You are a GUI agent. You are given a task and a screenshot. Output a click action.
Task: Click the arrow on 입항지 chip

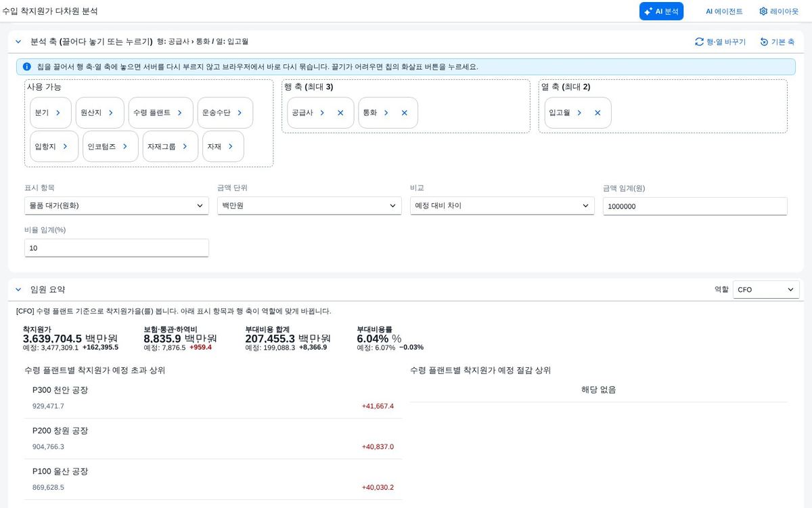(65, 146)
